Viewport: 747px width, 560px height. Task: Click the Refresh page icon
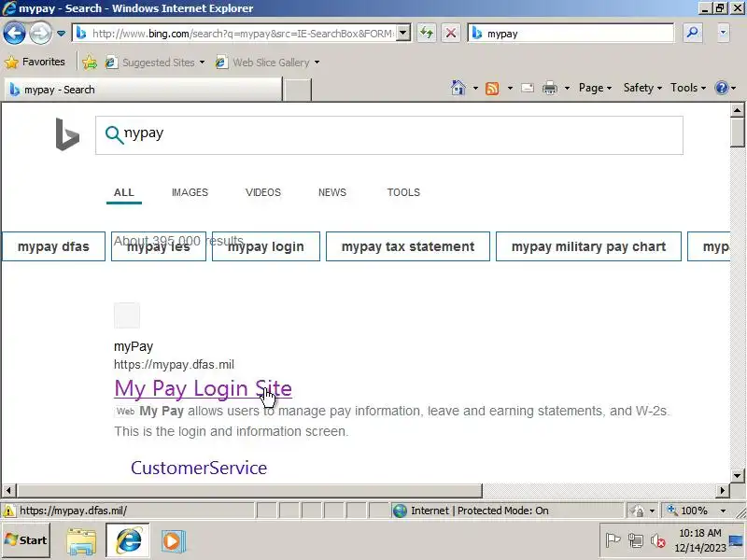tap(427, 34)
